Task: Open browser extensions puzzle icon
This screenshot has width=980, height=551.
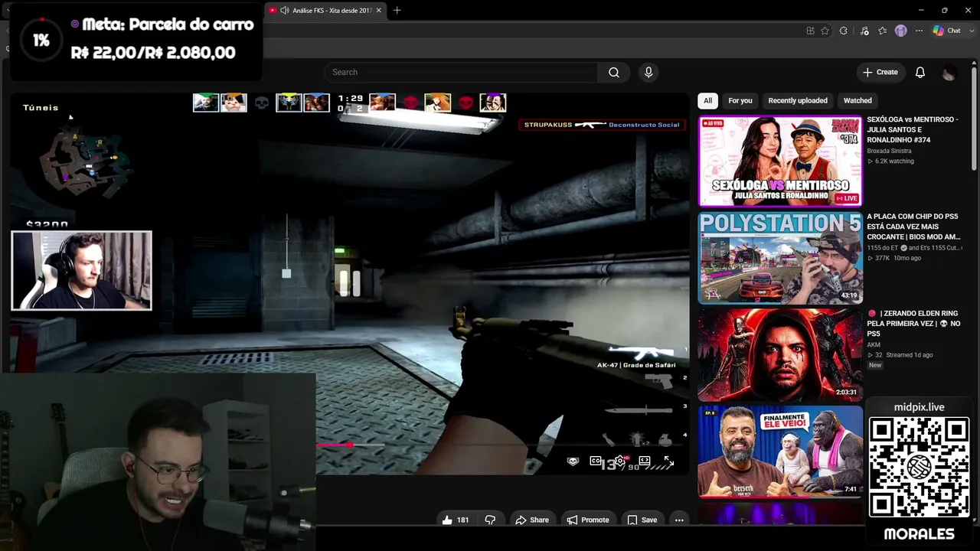Action: tap(844, 31)
